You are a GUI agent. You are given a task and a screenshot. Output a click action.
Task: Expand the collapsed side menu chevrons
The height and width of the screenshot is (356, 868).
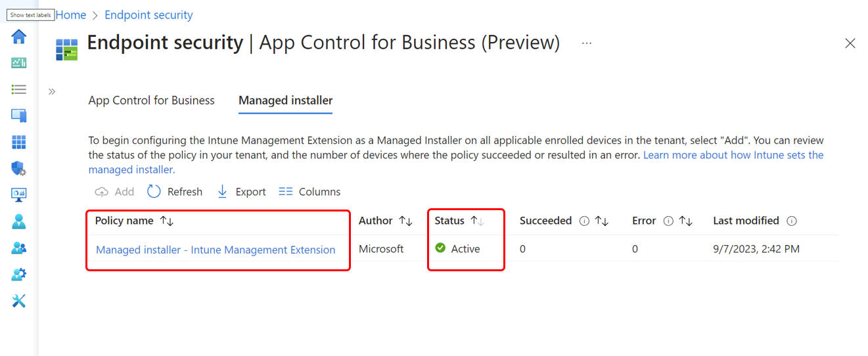52,91
